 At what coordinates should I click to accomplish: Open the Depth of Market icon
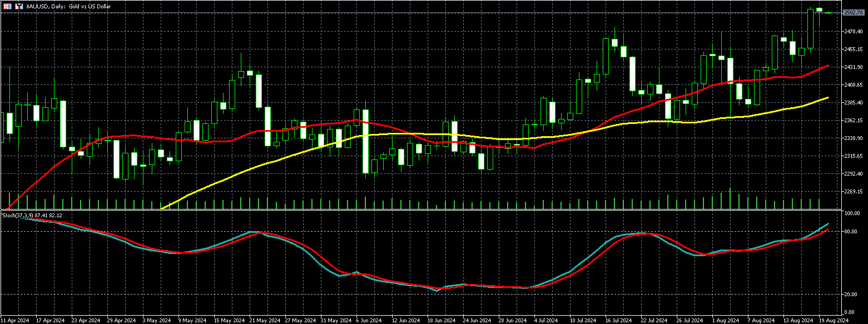pyautogui.click(x=18, y=6)
